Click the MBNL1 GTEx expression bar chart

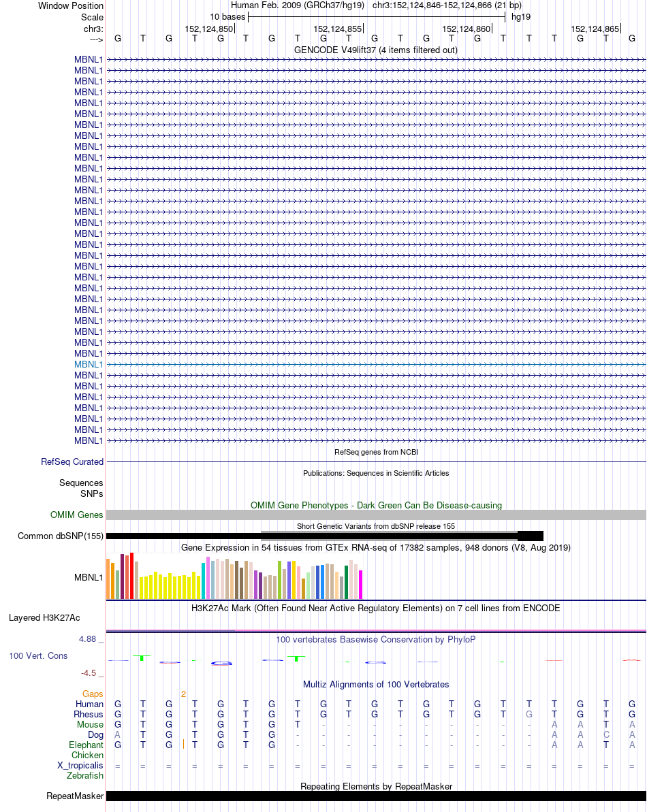[x=234, y=576]
